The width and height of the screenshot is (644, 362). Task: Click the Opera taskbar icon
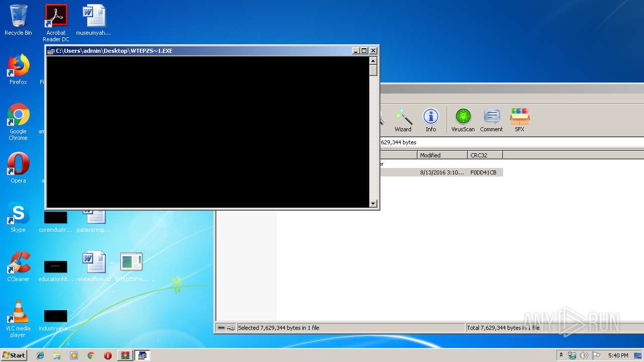pyautogui.click(x=108, y=355)
